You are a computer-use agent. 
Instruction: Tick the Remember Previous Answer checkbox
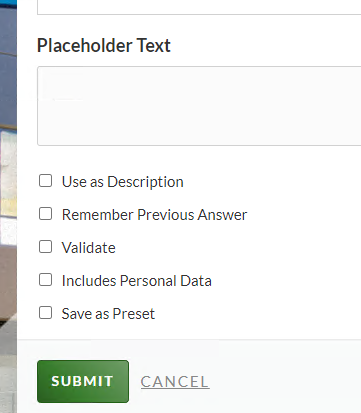[x=45, y=214]
